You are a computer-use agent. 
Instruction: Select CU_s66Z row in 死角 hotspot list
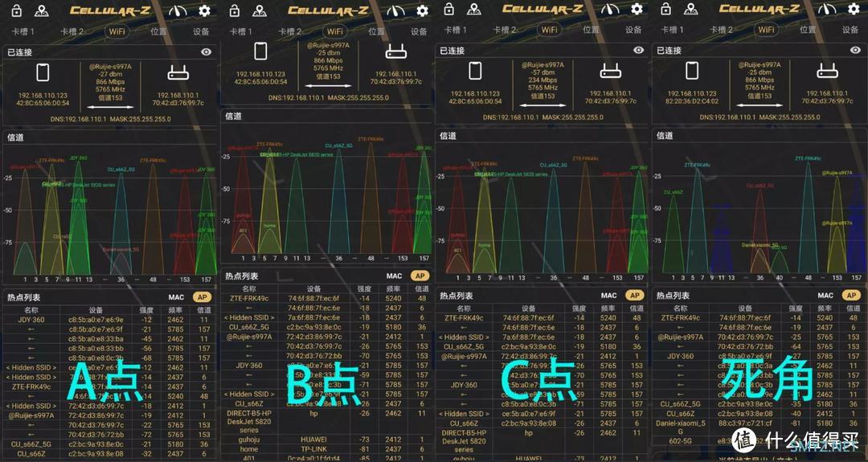point(759,413)
